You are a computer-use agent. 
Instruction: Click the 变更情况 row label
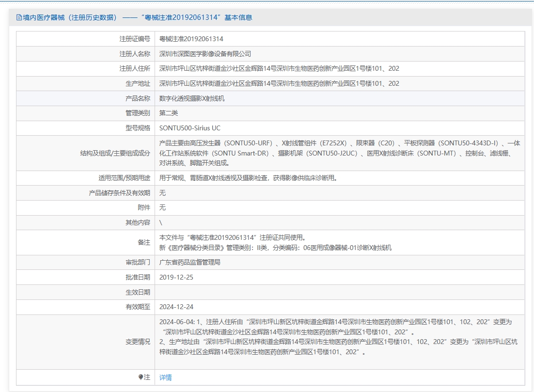pyautogui.click(x=138, y=342)
